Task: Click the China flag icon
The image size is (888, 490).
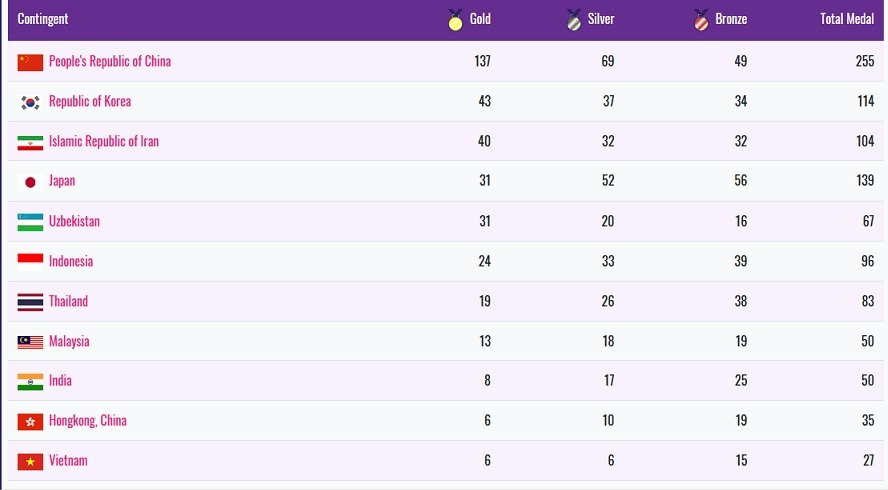Action: click(30, 62)
